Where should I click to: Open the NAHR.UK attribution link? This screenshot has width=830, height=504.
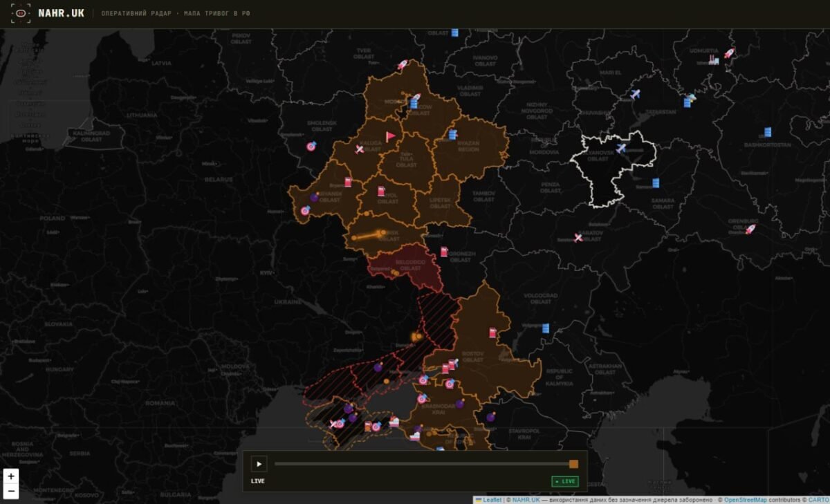click(526, 500)
